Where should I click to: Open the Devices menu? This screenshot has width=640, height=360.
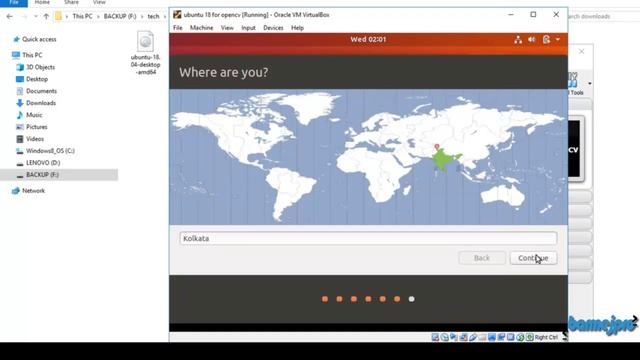click(273, 28)
